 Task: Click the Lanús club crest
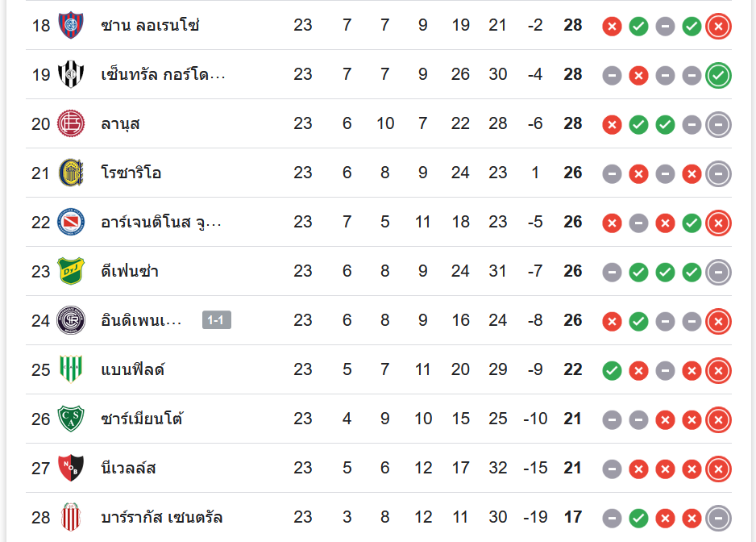[70, 124]
